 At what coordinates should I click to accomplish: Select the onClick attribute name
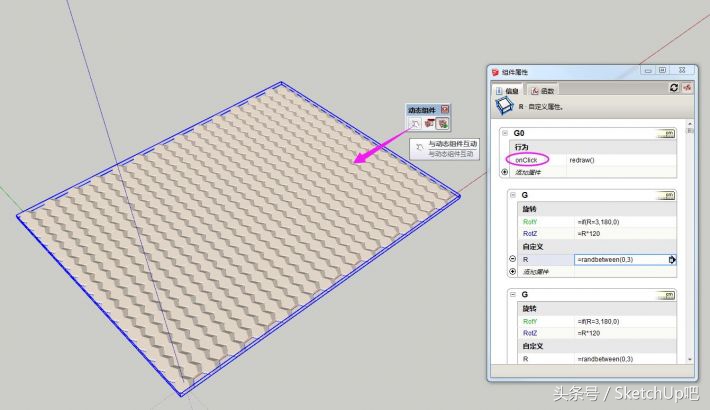(526, 160)
